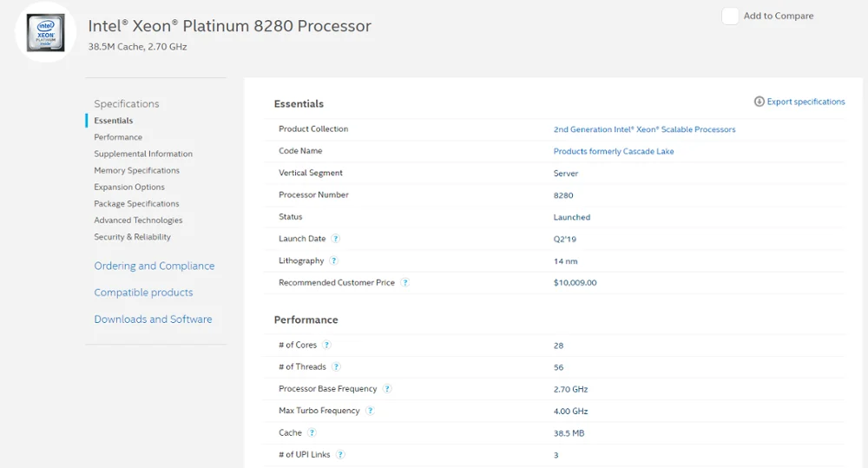Follow Products formerly Cascade Lake link

614,151
